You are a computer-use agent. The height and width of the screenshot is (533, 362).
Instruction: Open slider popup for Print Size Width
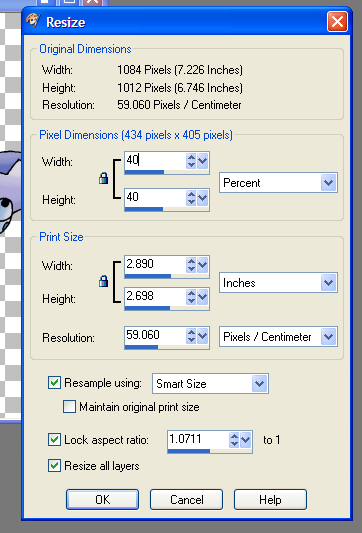(203, 264)
